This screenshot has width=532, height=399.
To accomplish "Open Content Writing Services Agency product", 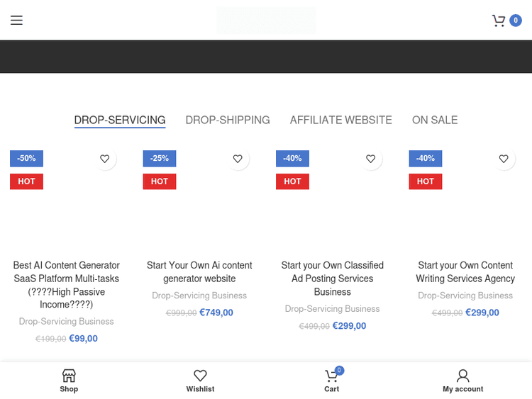I will click(x=465, y=271).
